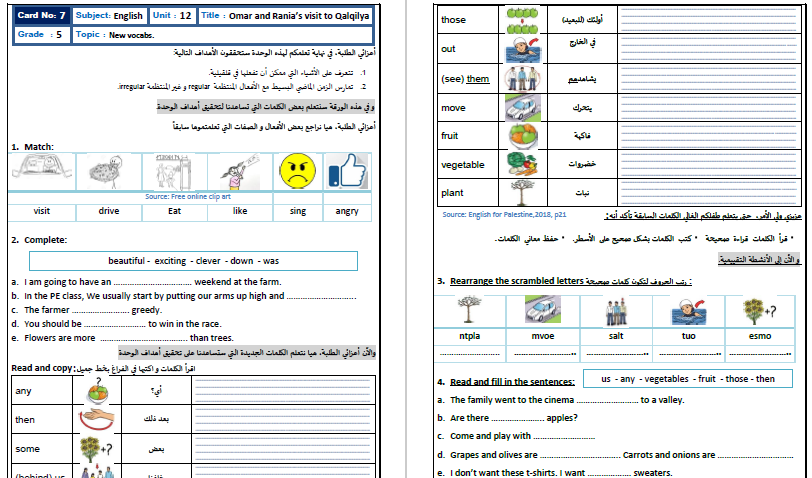Screen dimensions: 812x478
Task: Click the blue thumbs-up picture
Action: [x=347, y=171]
